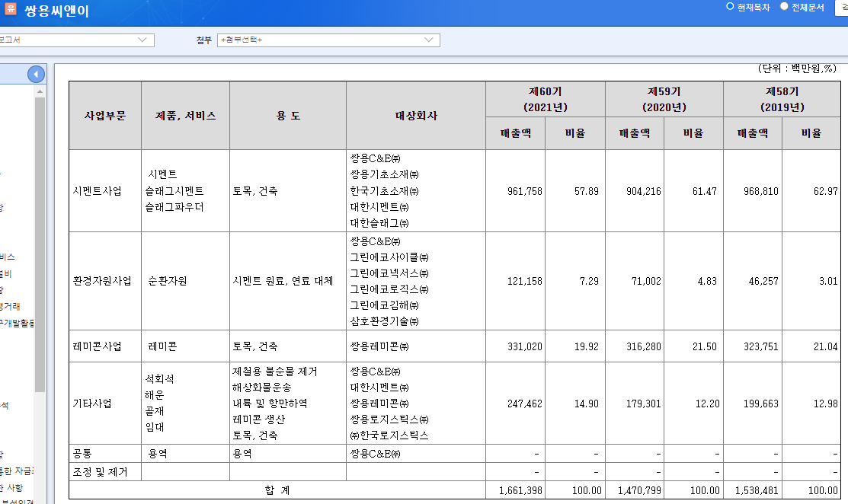
Task: Select the 현재목차 radio button
Action: [730, 7]
